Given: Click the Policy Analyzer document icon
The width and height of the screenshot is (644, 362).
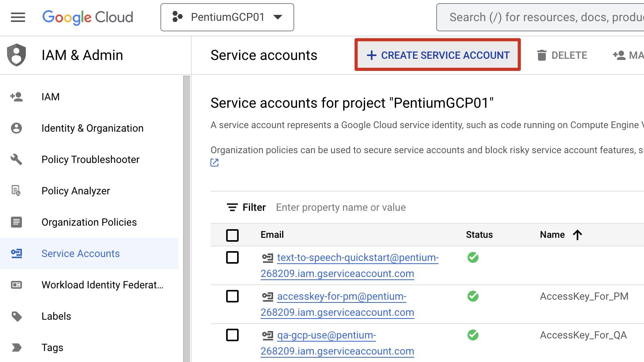Looking at the screenshot, I should click(x=16, y=191).
